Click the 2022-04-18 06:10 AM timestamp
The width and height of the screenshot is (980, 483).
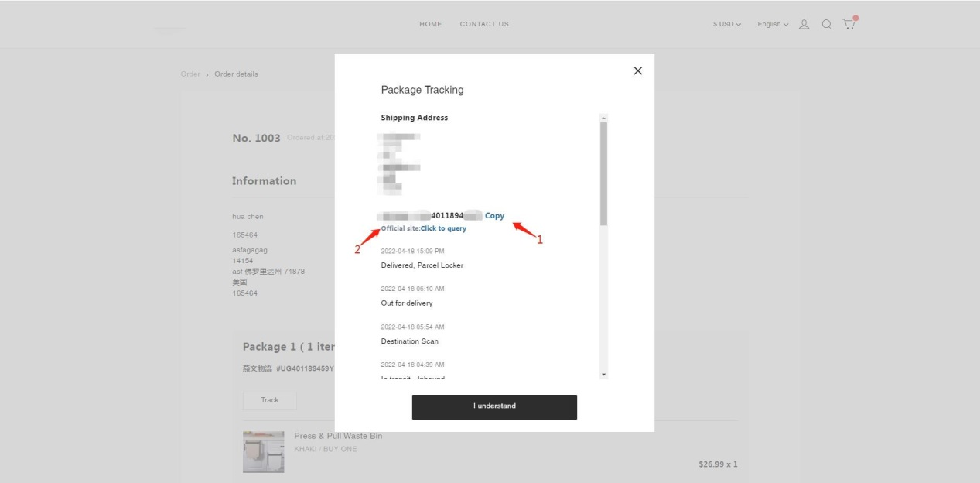(x=413, y=289)
